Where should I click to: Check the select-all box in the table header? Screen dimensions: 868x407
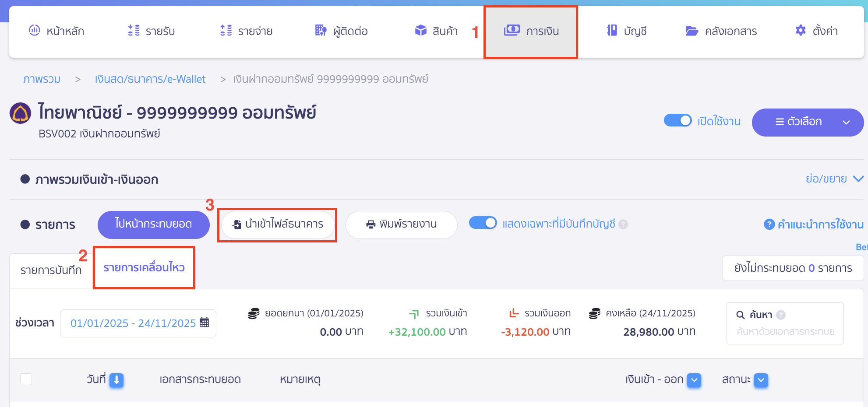[25, 379]
